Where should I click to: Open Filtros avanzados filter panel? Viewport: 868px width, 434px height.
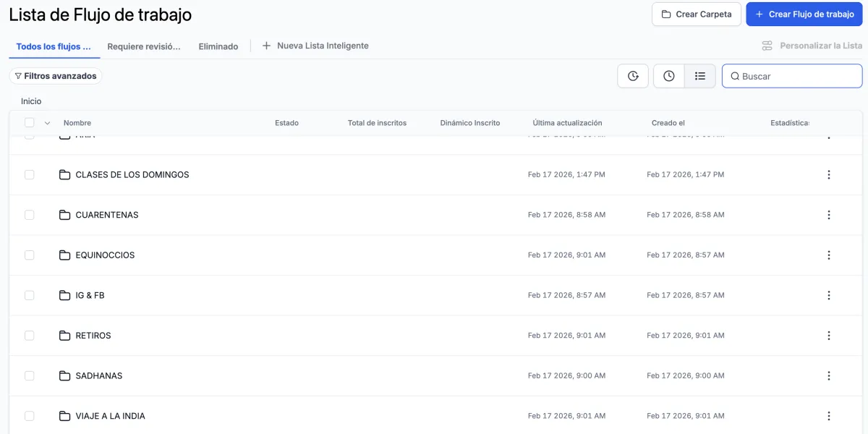tap(56, 76)
